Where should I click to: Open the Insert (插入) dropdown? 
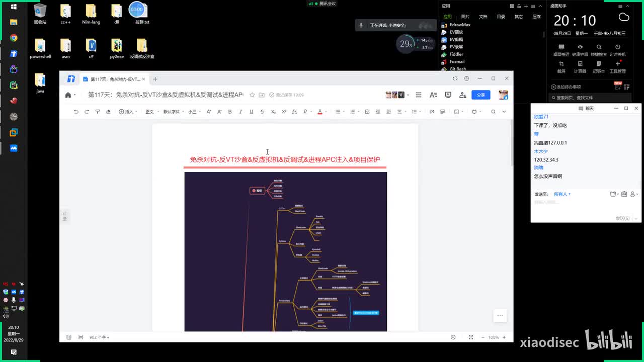[128, 112]
